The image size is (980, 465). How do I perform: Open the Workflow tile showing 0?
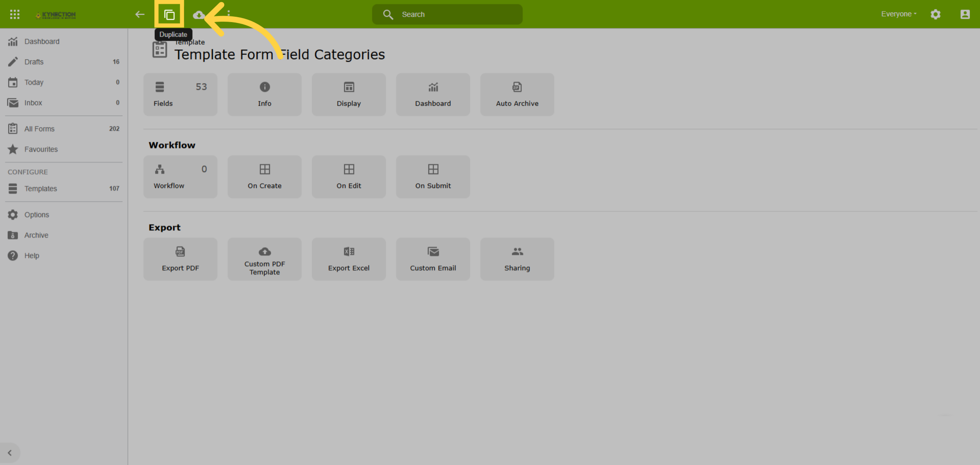(180, 177)
